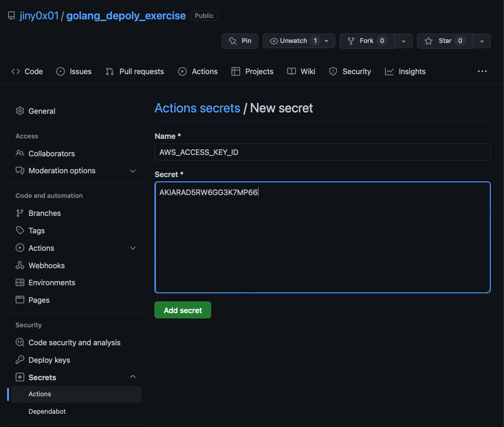The image size is (504, 427).
Task: Click the Add secret button
Action: click(x=183, y=310)
